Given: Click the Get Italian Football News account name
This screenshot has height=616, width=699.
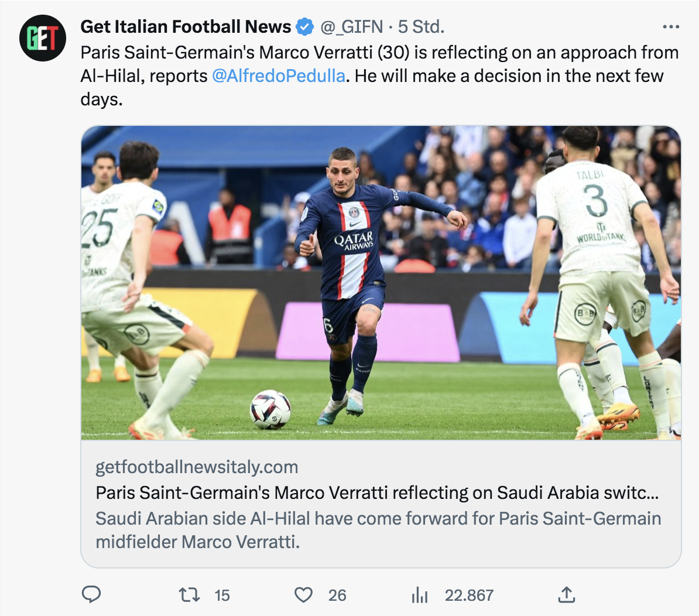Looking at the screenshot, I should pos(186,27).
